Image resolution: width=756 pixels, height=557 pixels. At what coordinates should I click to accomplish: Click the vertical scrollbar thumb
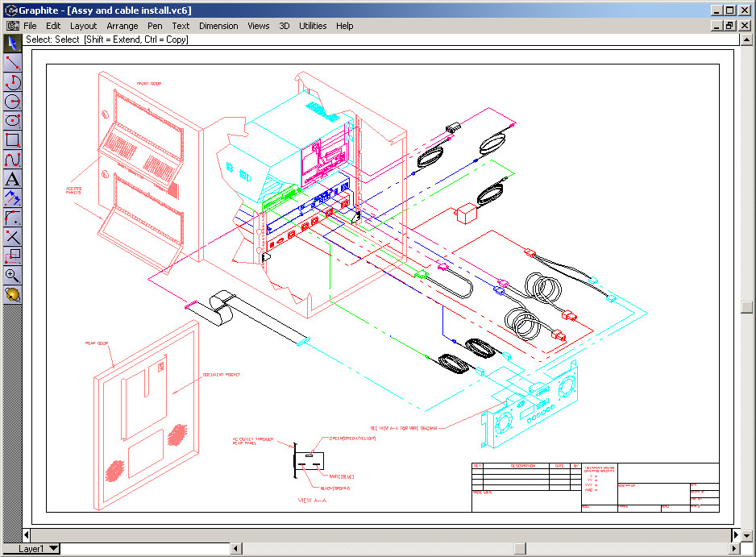[x=746, y=306]
